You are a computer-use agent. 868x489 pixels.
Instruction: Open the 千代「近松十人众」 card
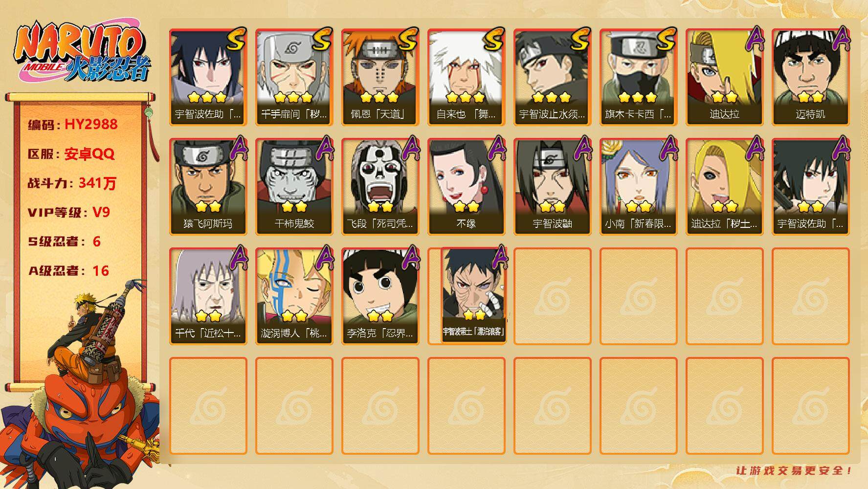pyautogui.click(x=208, y=296)
